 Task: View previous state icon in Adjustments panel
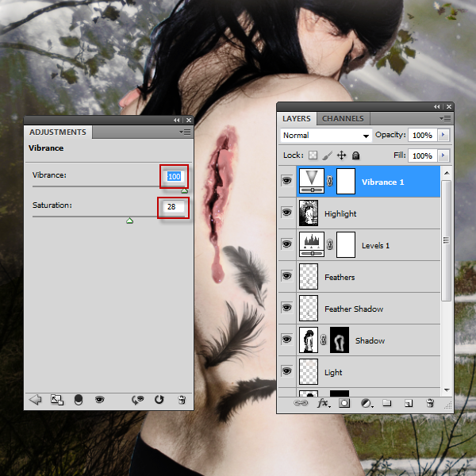pos(137,400)
